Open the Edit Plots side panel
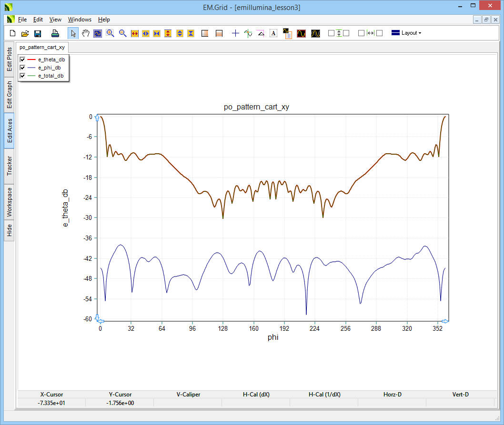 pos(10,59)
